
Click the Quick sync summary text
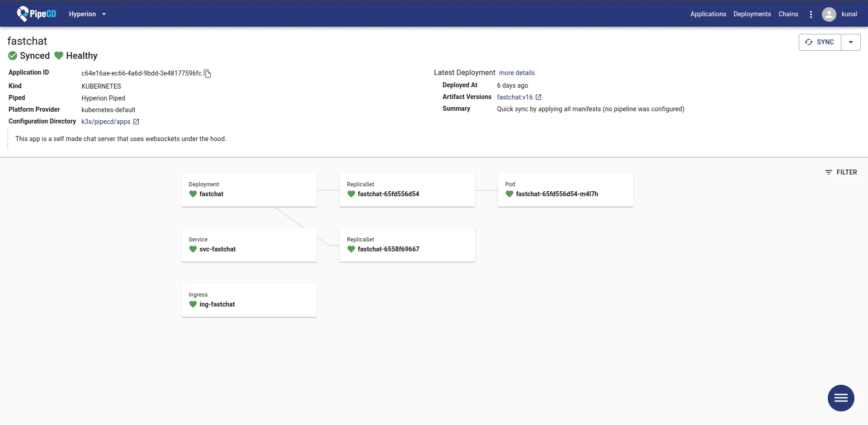click(x=590, y=109)
